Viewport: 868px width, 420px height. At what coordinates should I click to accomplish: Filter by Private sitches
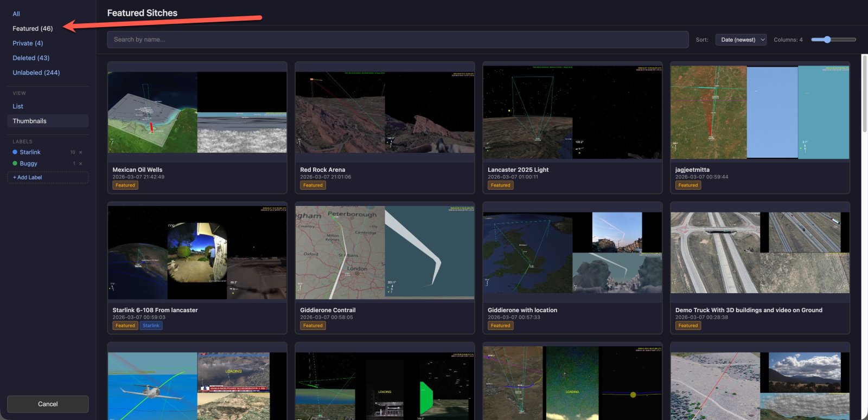pyautogui.click(x=28, y=43)
